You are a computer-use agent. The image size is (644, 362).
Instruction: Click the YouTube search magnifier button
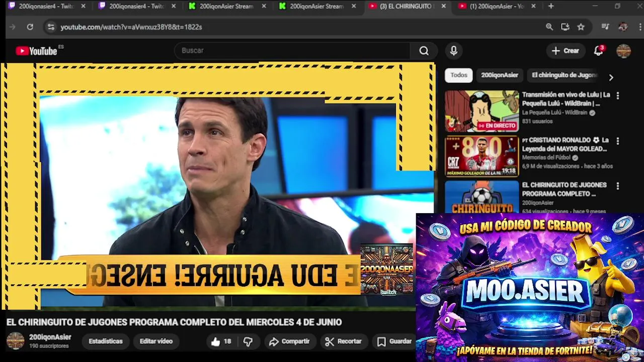tap(424, 51)
